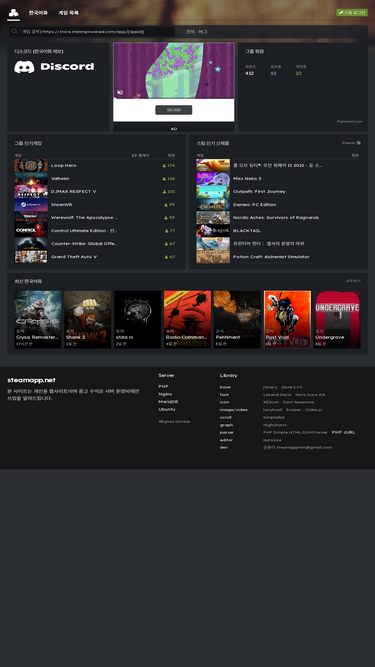Click the more link in 최신 한국어화
This screenshot has height=667, width=375.
coord(353,281)
